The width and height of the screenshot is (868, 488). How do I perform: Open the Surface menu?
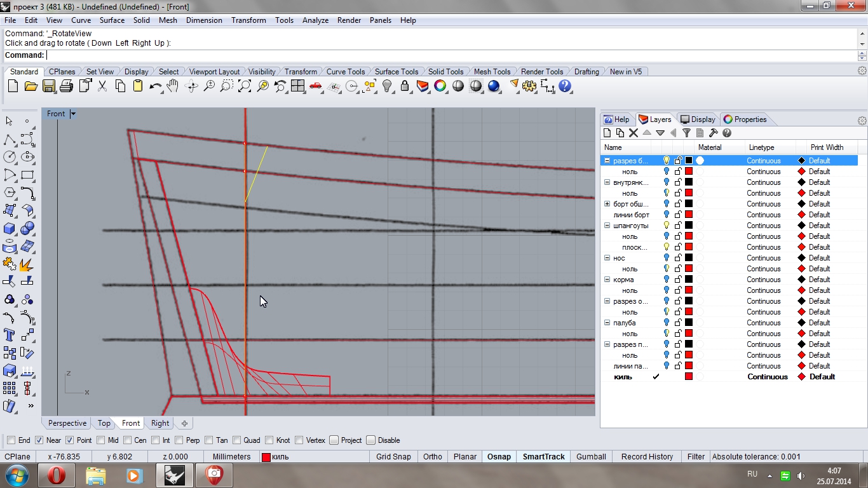(x=112, y=20)
